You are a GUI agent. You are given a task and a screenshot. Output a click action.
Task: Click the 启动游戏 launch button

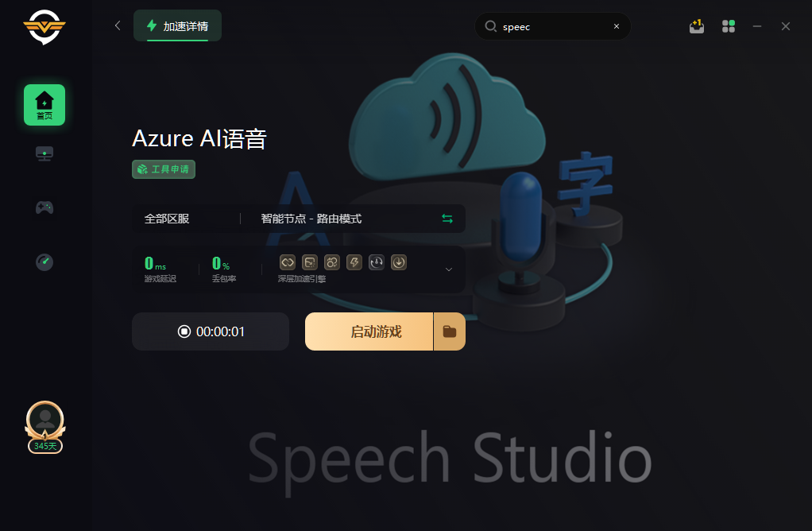pyautogui.click(x=369, y=331)
